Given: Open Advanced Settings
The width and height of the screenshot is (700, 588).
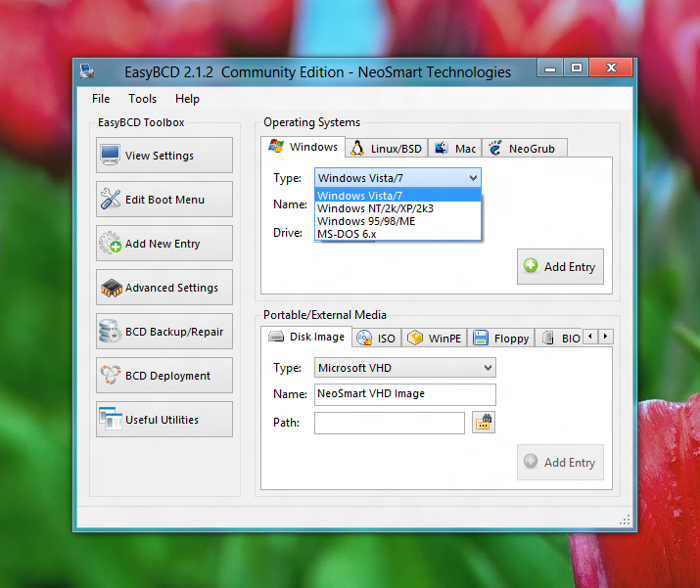Looking at the screenshot, I should [164, 288].
